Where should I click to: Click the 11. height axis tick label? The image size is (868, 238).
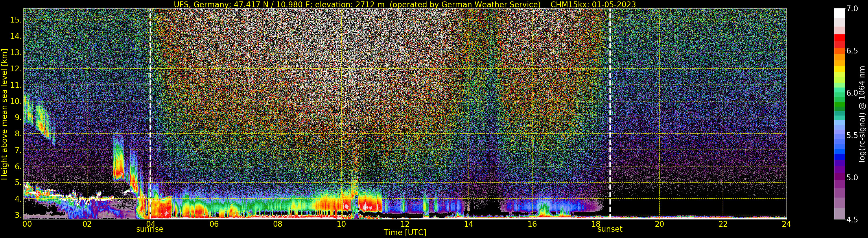point(16,85)
